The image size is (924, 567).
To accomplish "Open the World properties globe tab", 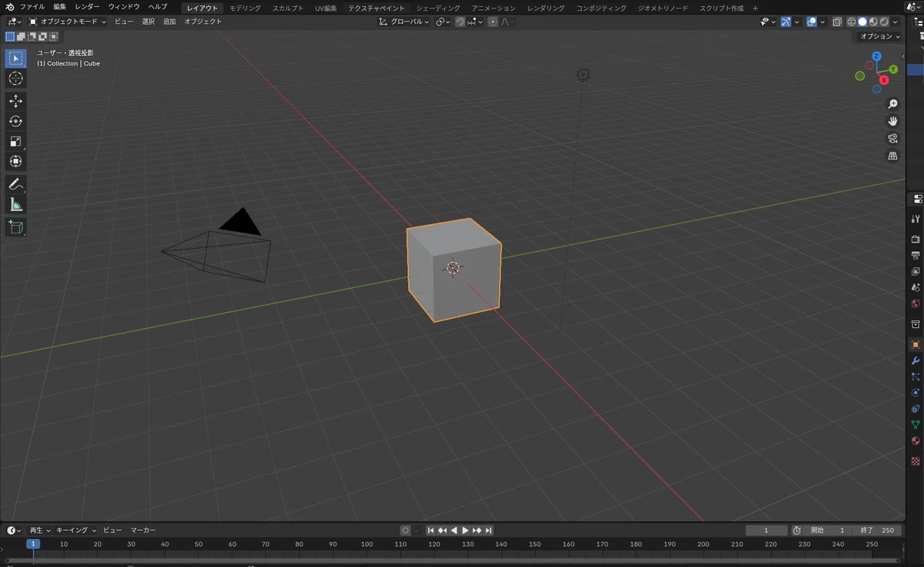I will click(x=916, y=304).
